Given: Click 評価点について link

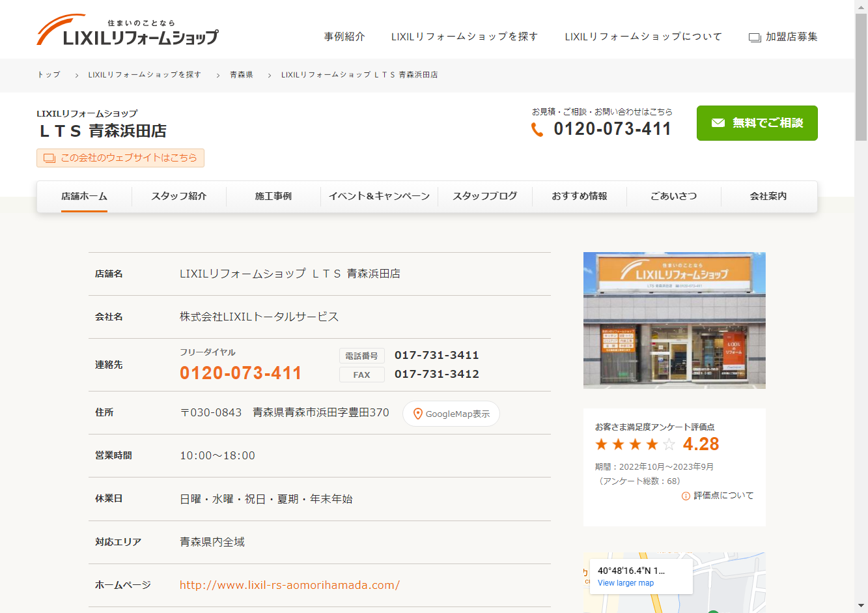Looking at the screenshot, I should click(x=718, y=496).
